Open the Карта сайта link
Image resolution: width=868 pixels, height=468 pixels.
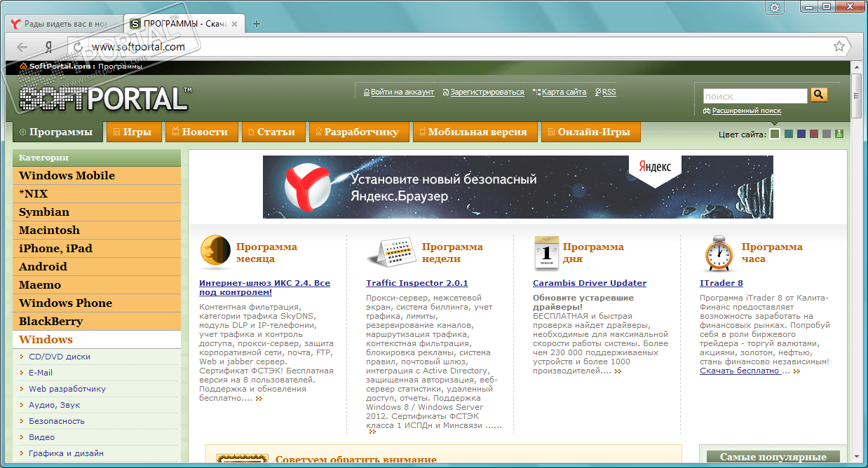564,92
